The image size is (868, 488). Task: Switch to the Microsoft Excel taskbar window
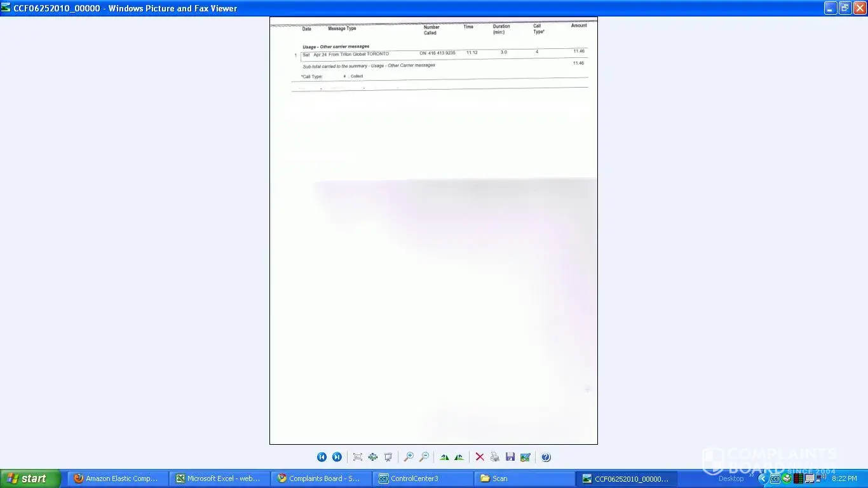tap(220, 478)
